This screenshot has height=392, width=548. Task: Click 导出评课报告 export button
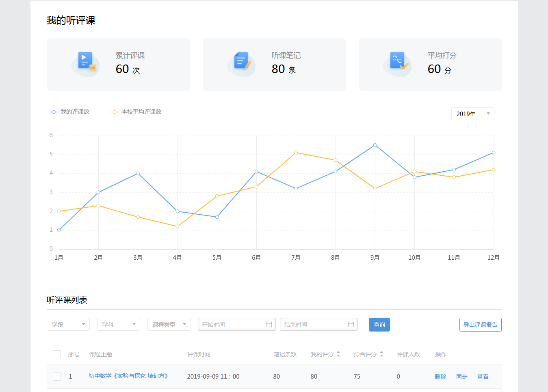[480, 325]
